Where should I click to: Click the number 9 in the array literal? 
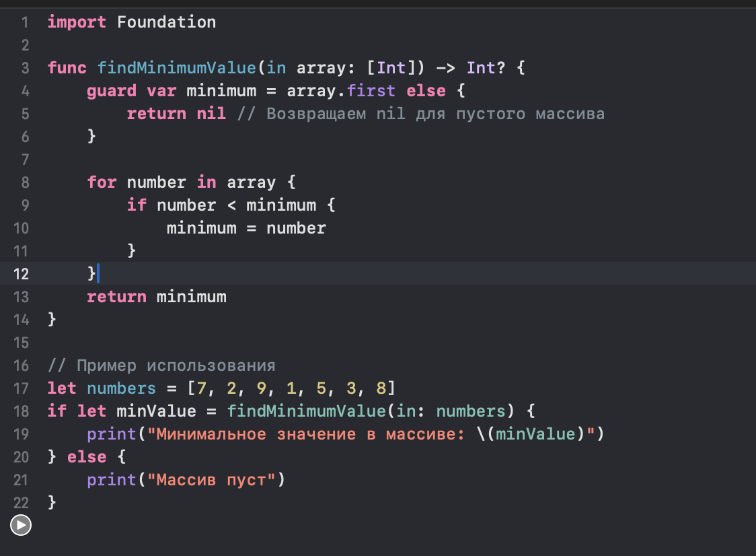tap(262, 388)
